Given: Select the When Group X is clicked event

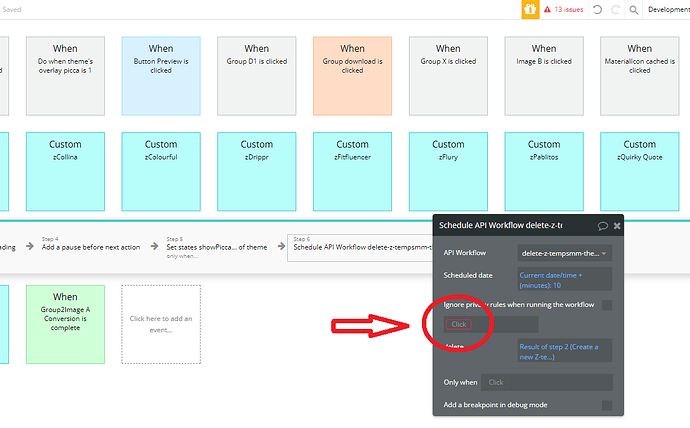Looking at the screenshot, I should (x=448, y=76).
